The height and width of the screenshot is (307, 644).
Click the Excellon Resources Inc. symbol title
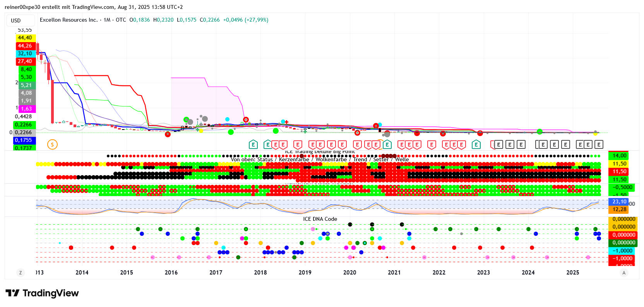click(x=69, y=20)
